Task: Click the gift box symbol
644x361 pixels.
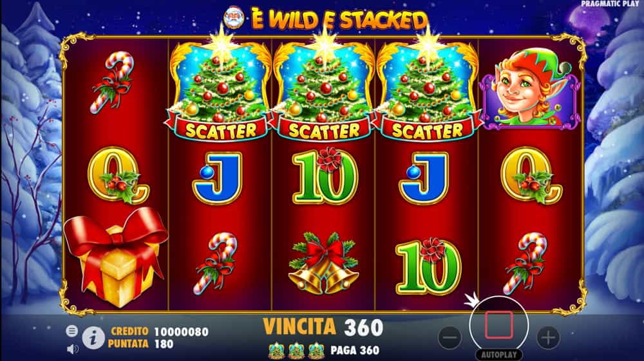Action: click(115, 257)
